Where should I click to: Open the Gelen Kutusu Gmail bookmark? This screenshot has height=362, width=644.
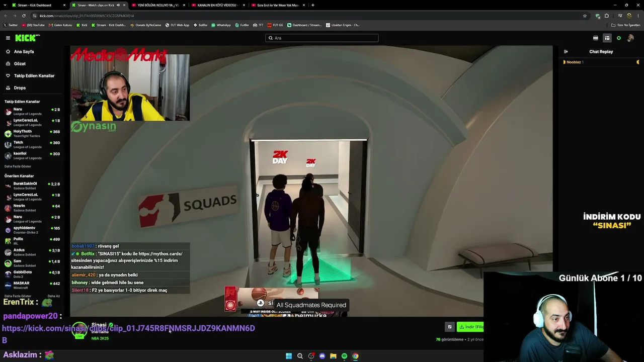[x=60, y=25]
